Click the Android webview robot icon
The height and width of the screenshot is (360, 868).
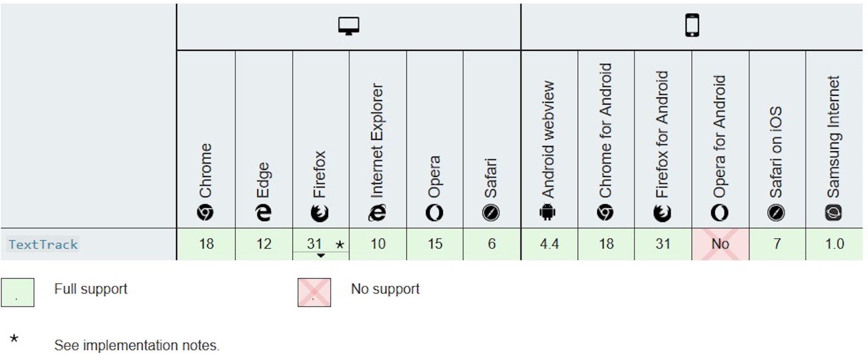point(547,212)
